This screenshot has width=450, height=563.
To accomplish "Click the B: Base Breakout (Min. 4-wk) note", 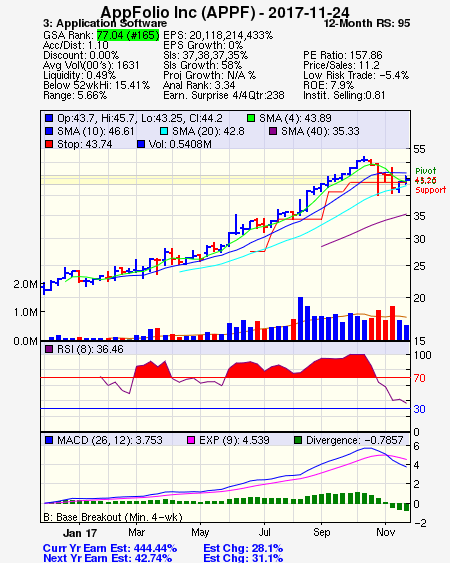I will coord(113,517).
